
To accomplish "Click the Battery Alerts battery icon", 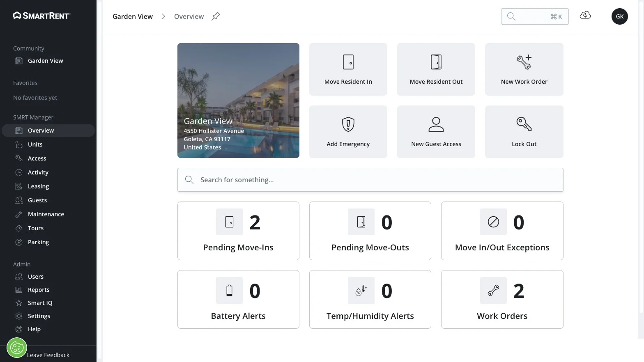I will pyautogui.click(x=230, y=291).
